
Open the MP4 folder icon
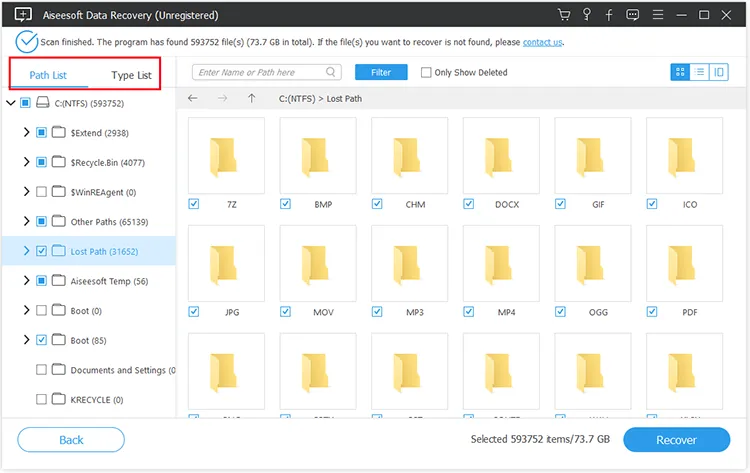tap(501, 263)
